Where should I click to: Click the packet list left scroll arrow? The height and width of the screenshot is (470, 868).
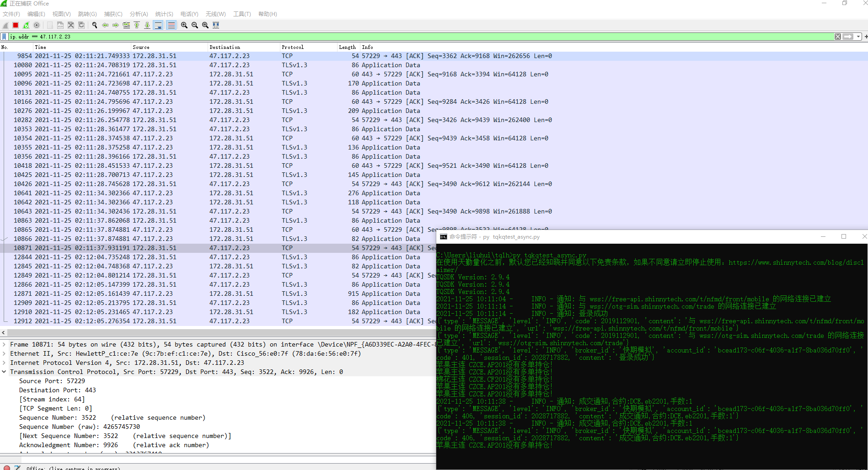(x=3, y=333)
